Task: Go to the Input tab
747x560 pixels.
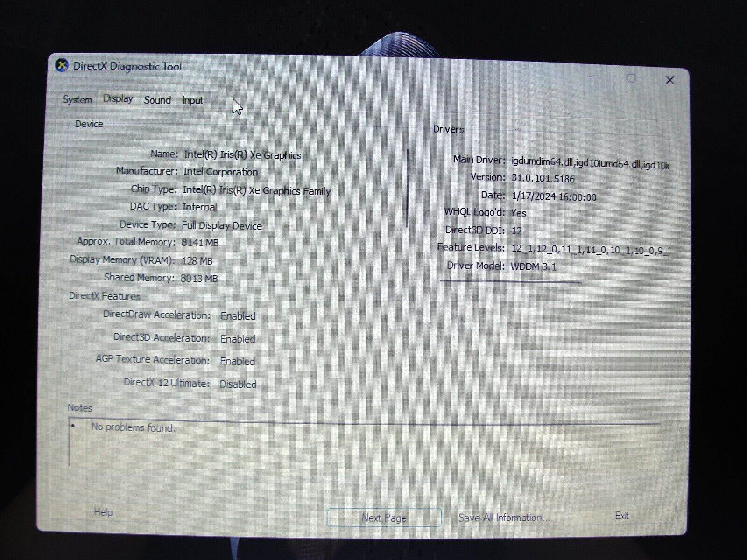Action: pos(192,100)
